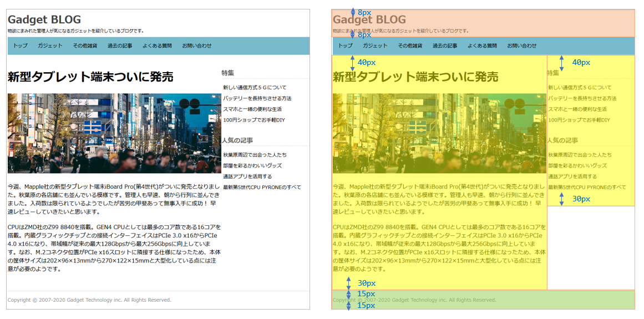Go to 過去の記事 in the plain page's navigation

coord(120,46)
